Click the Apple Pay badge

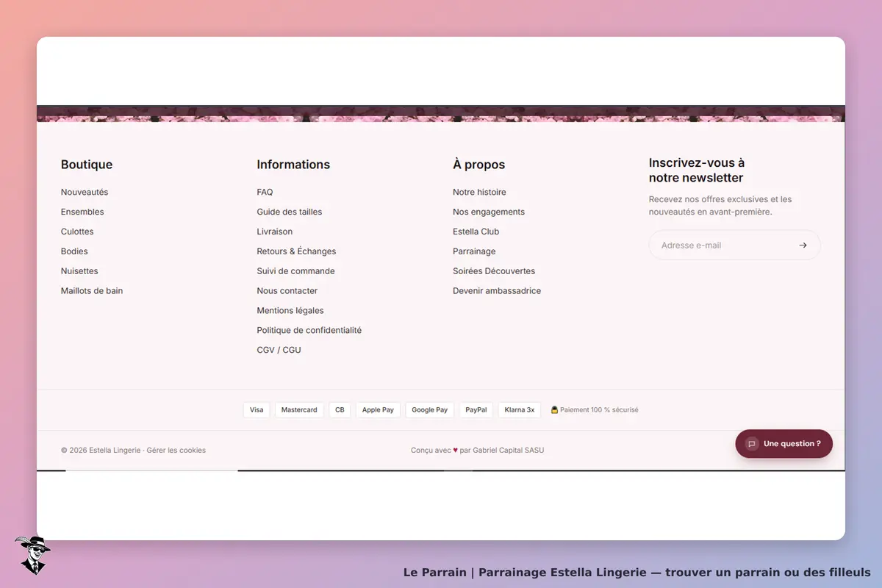pos(378,410)
